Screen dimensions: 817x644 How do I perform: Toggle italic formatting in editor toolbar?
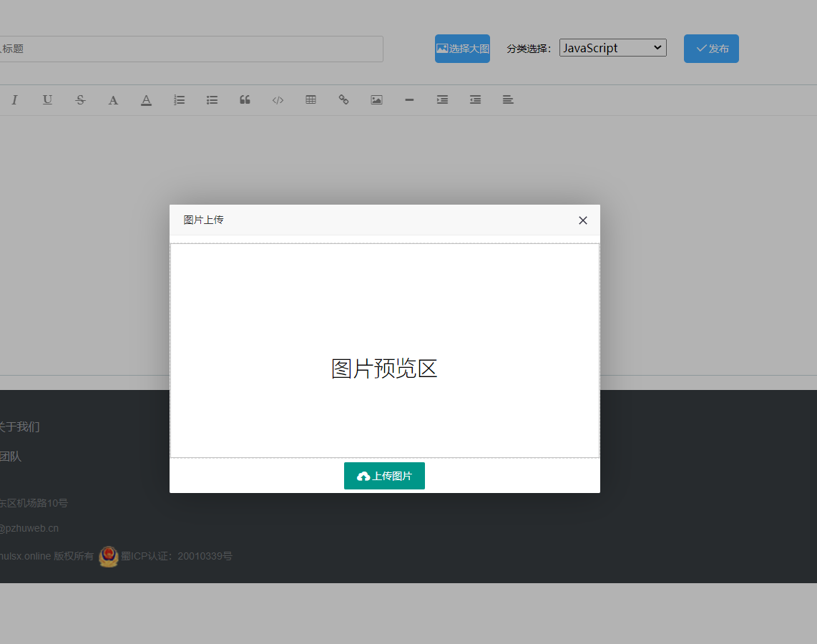tap(14, 100)
